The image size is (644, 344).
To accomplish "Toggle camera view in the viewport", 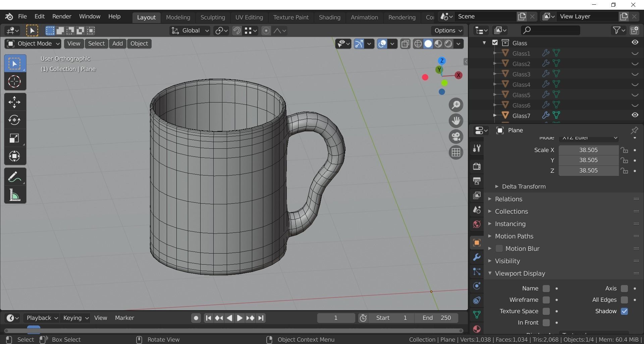I will point(456,137).
